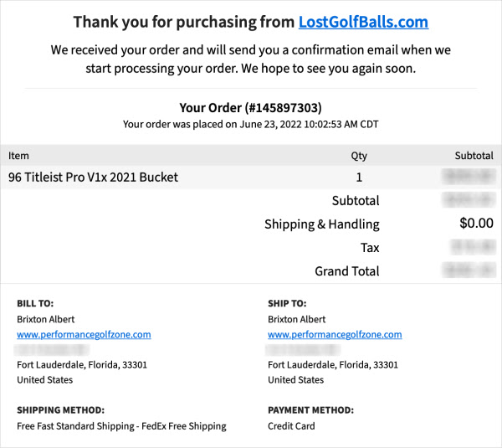Click the $0.00 shipping amount
The height and width of the screenshot is (448, 502).
coord(476,224)
